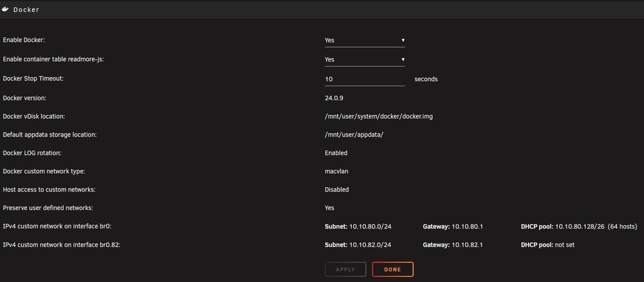Image resolution: width=644 pixels, height=282 pixels.
Task: Click the Docker whale icon in header
Action: click(x=5, y=9)
